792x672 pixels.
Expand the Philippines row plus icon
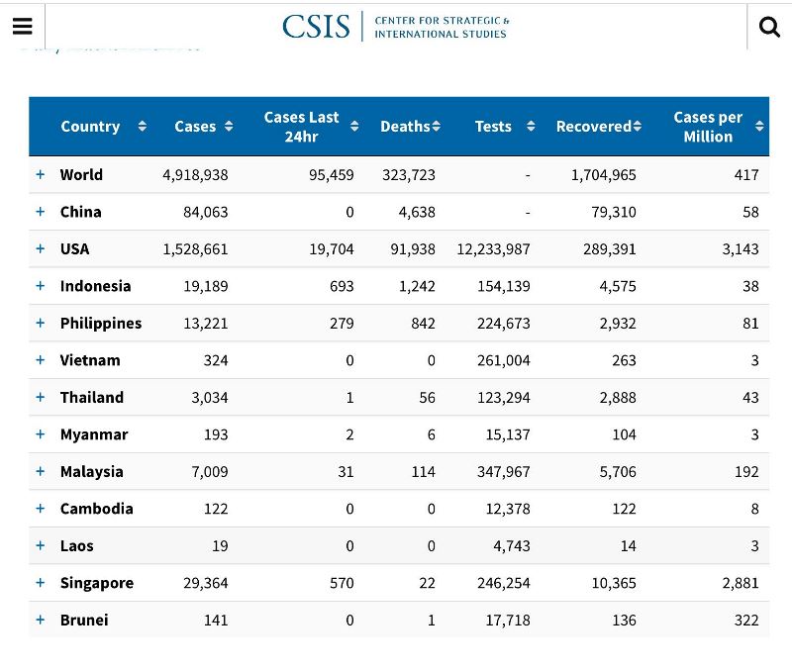click(41, 323)
